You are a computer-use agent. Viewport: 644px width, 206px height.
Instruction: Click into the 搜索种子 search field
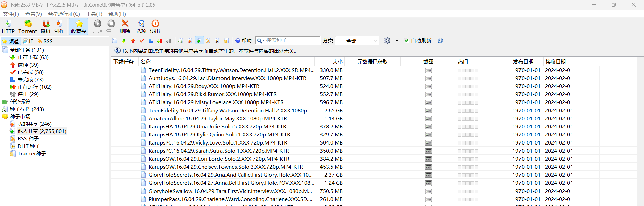point(293,40)
